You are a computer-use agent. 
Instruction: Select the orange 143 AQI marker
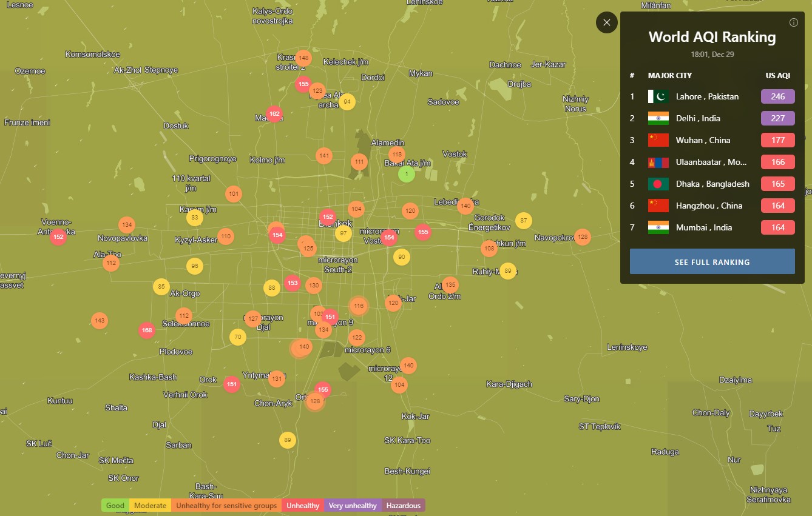[100, 321]
